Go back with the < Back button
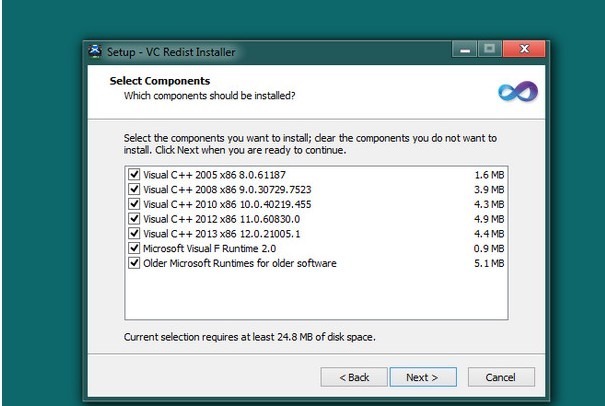Viewport: 605px width, 406px height. (354, 377)
